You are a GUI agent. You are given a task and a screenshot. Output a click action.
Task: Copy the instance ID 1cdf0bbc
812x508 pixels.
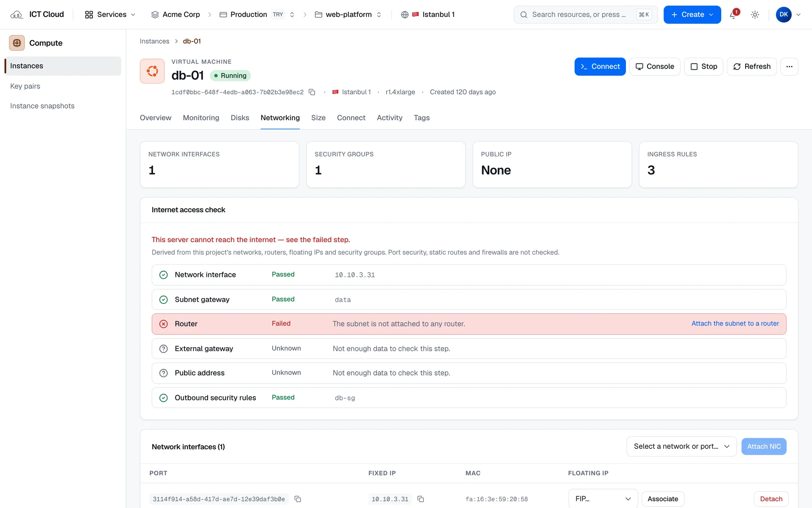click(x=312, y=92)
